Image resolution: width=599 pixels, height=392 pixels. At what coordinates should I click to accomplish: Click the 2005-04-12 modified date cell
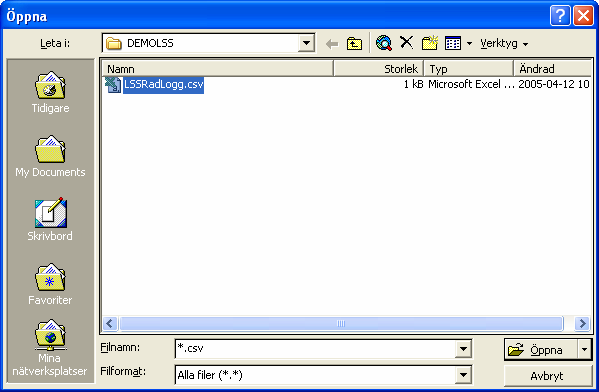pos(554,84)
